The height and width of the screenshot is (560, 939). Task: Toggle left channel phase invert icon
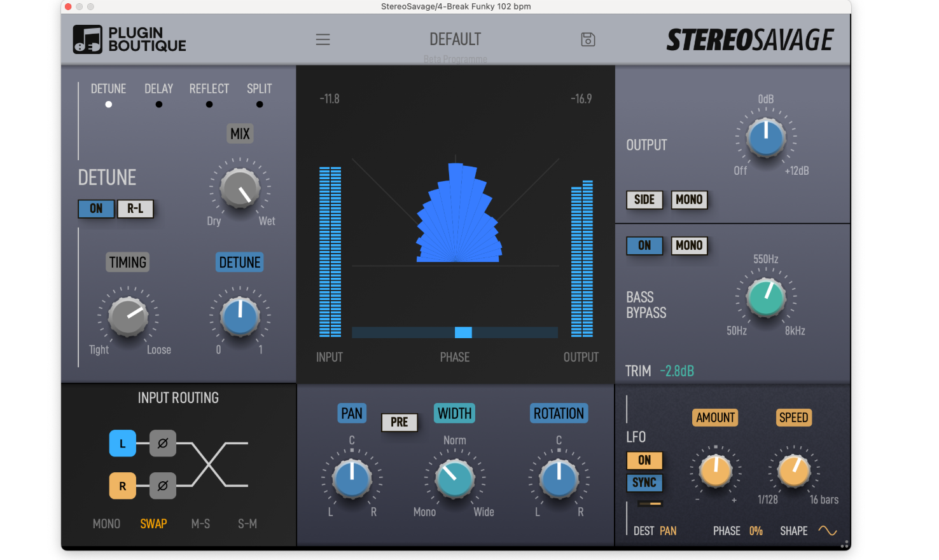pos(163,444)
